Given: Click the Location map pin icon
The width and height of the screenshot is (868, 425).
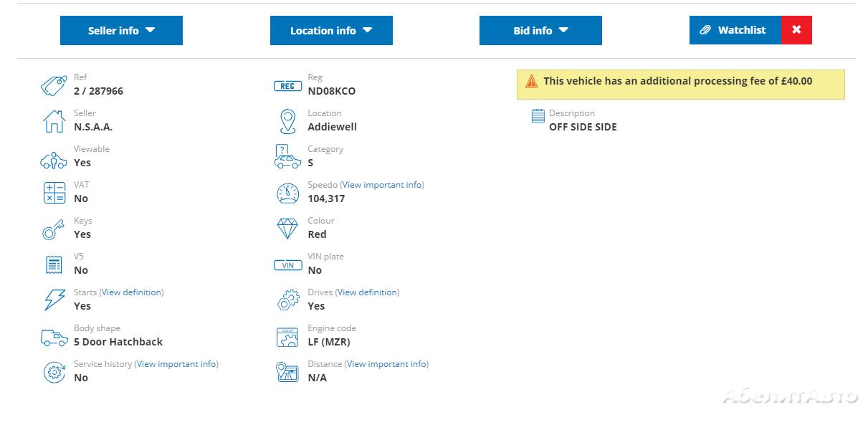Looking at the screenshot, I should click(x=287, y=121).
